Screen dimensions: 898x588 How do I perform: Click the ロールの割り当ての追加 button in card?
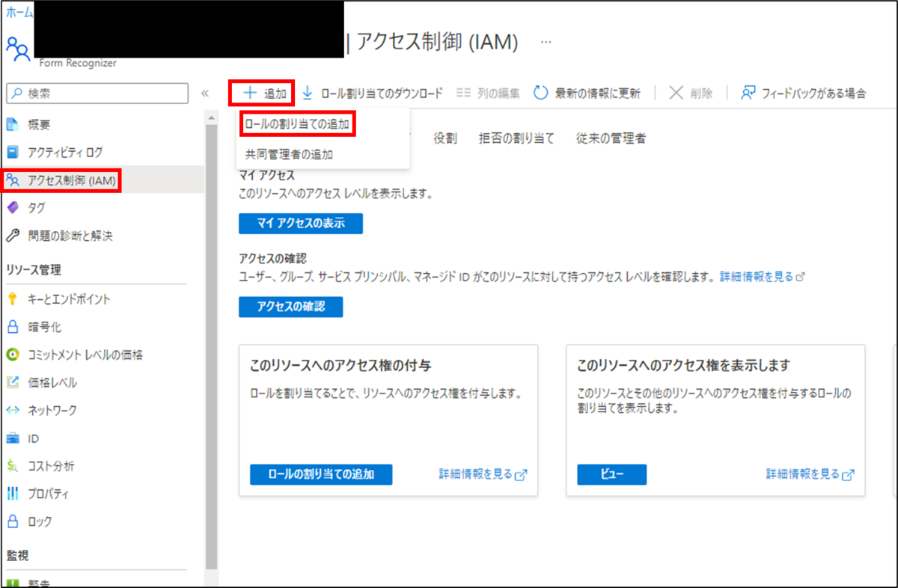click(321, 474)
